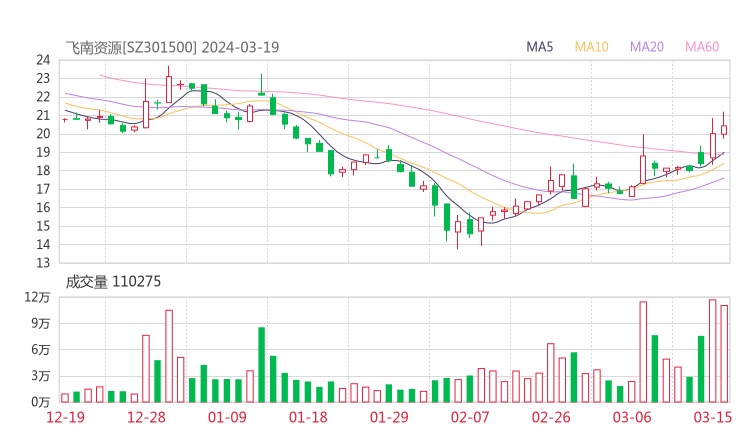Select the tallest red volume bar near 03-15
Screen dimensions: 740x440
(713, 351)
